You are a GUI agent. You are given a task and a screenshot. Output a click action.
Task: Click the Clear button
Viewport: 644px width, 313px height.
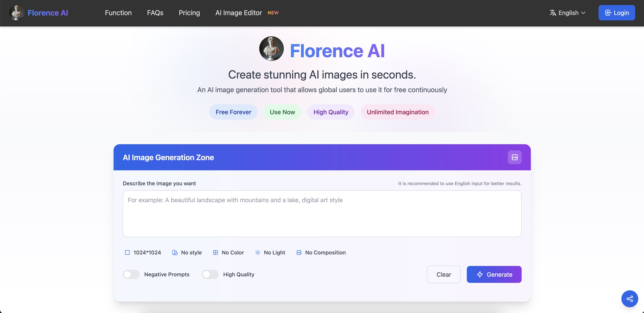[x=444, y=274]
